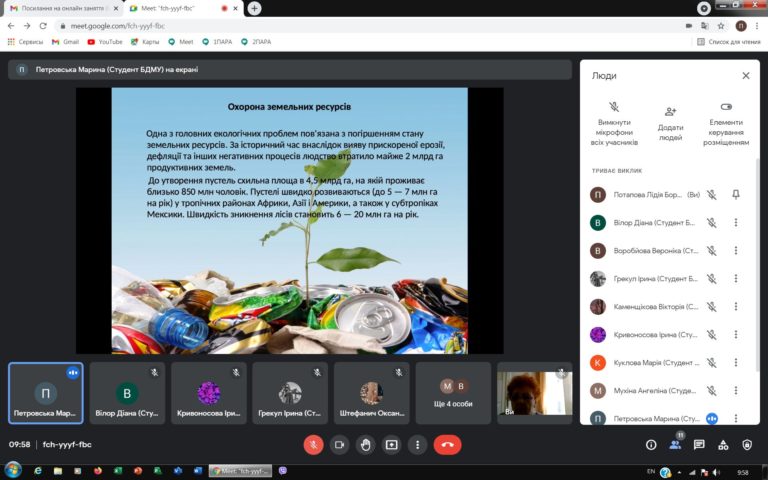Open Windows Start menu

[x=12, y=471]
